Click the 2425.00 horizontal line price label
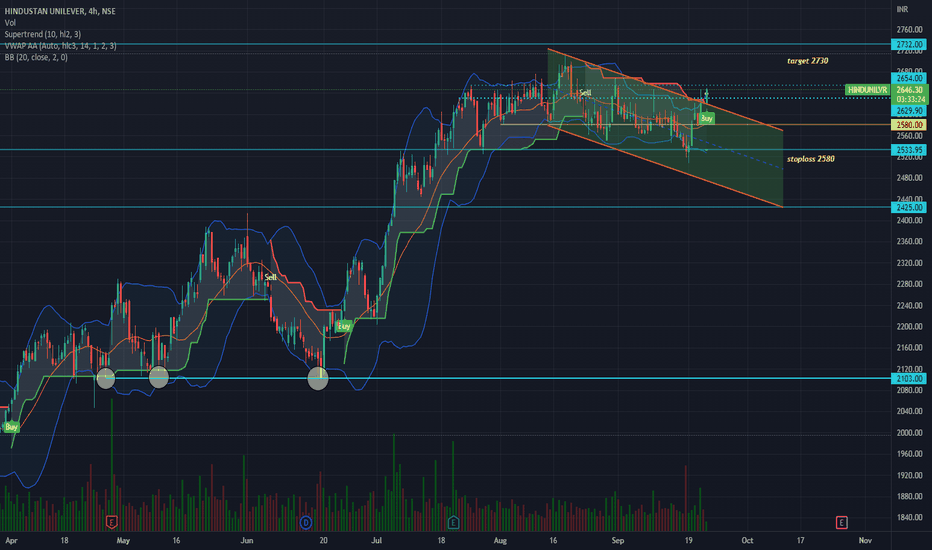 pos(909,208)
